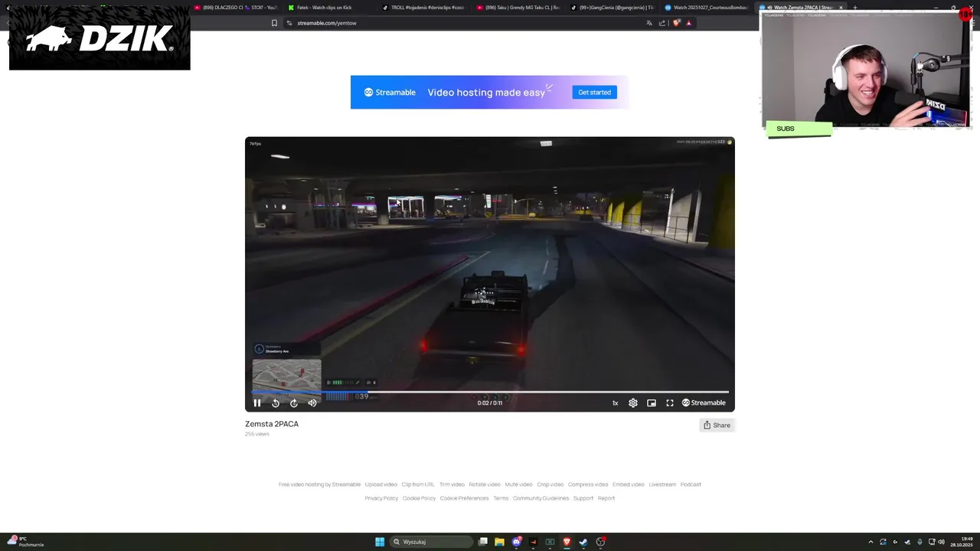Toggle picture-in-picture mode
Screen dimensions: 980x551
coord(652,403)
